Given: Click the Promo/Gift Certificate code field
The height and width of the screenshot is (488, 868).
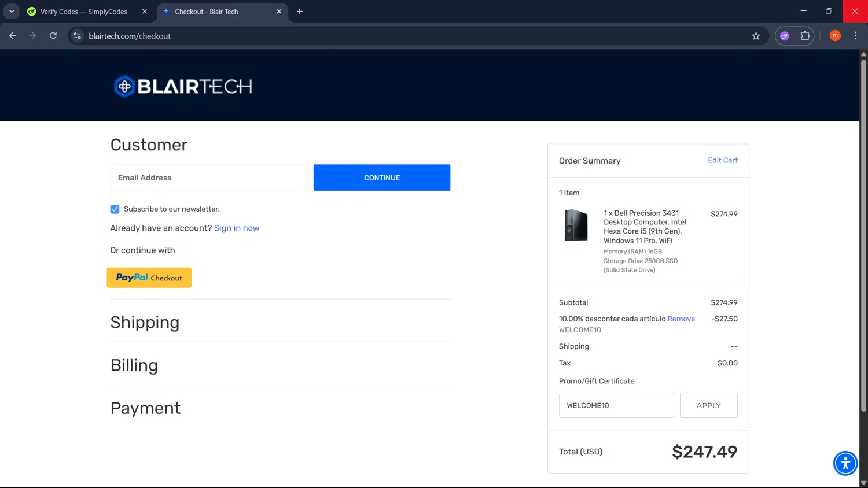Looking at the screenshot, I should [616, 405].
